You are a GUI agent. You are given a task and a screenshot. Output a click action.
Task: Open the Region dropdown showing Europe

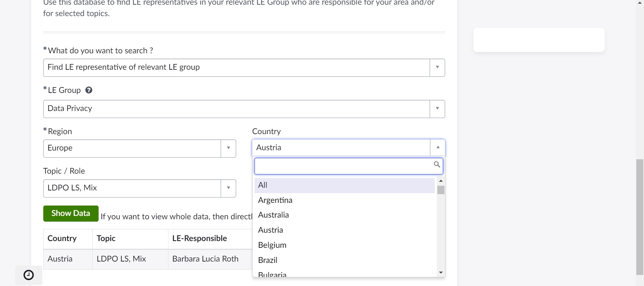[140, 148]
